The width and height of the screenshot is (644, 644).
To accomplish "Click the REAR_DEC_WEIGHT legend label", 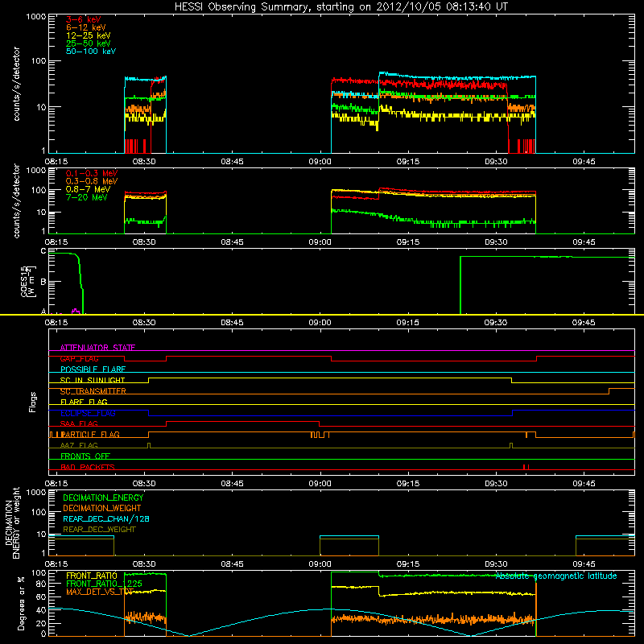I will click(x=99, y=530).
